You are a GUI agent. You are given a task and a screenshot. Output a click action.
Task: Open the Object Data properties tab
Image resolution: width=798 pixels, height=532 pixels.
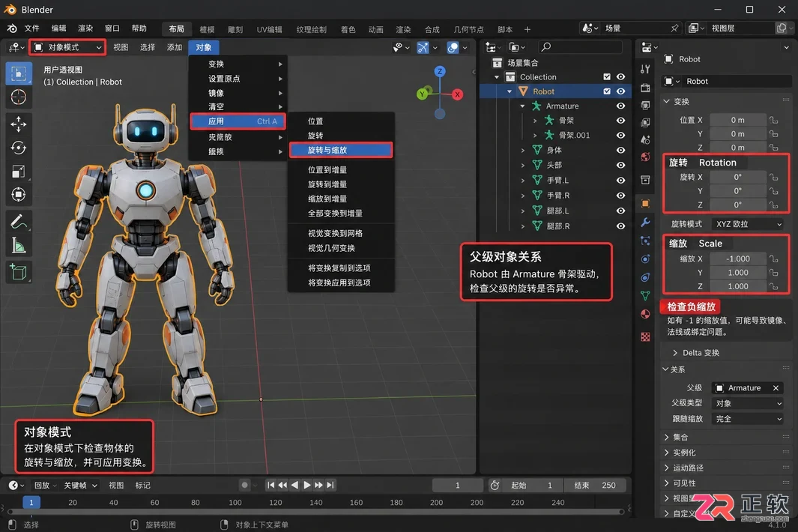click(x=645, y=296)
